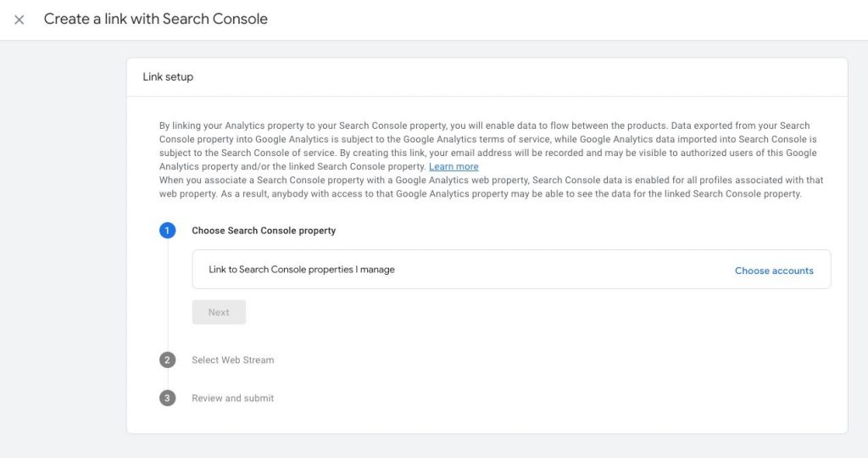Click Choose accounts
The image size is (868, 458).
coord(774,271)
